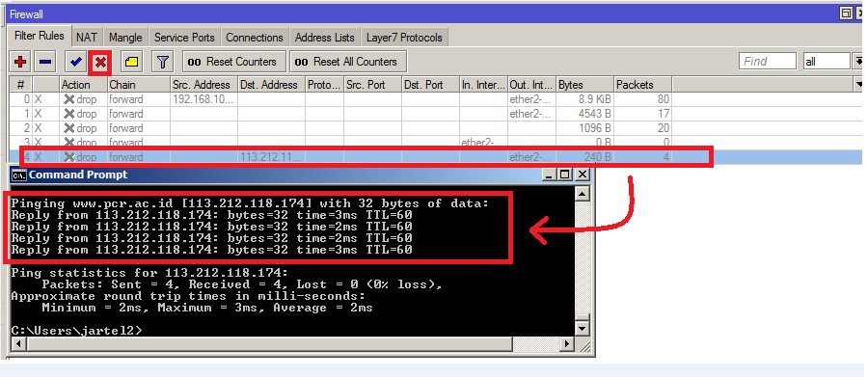Maximize the Command Prompt window
Viewport: 868px width, 377px height.
click(564, 175)
